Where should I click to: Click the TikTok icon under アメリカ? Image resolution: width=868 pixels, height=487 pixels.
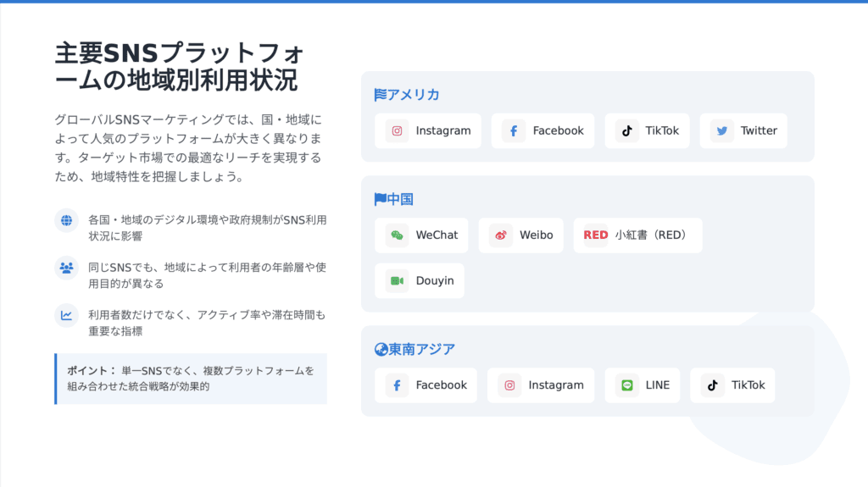pyautogui.click(x=626, y=131)
